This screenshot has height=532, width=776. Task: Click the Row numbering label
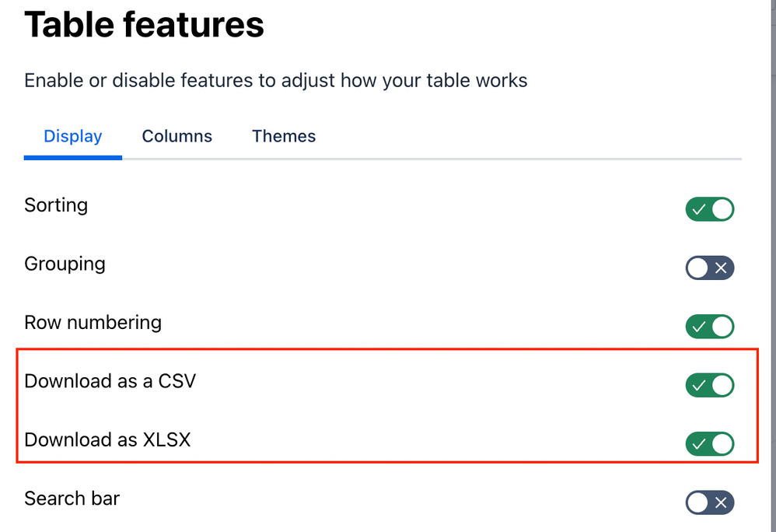pos(93,322)
